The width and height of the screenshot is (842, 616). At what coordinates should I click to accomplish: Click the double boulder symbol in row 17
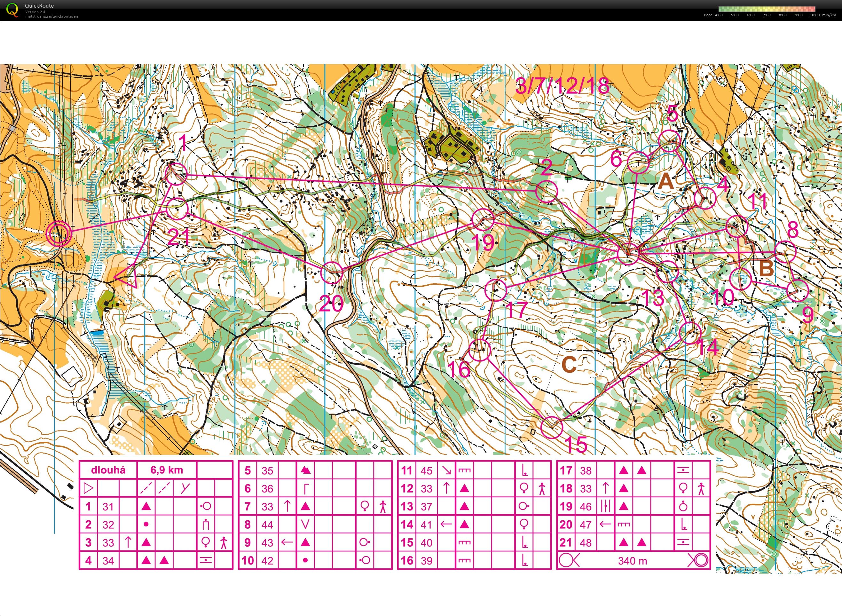(633, 470)
